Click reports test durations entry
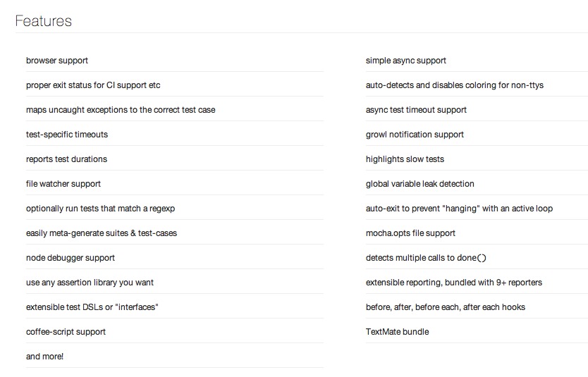 (66, 159)
